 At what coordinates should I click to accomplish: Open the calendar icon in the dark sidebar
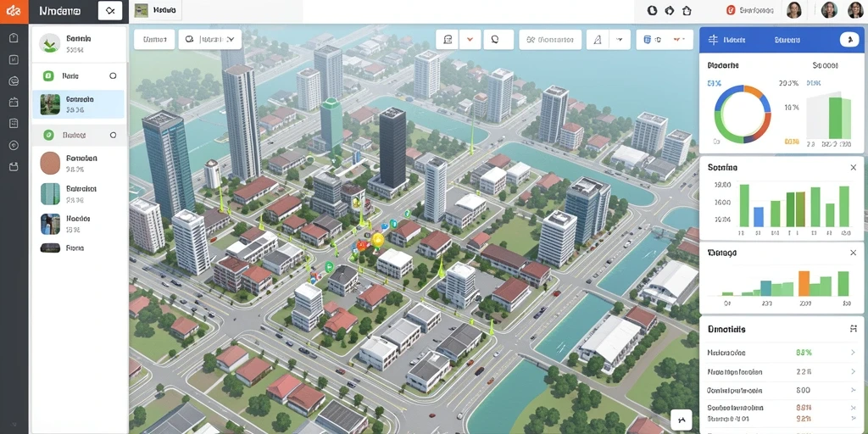14,102
